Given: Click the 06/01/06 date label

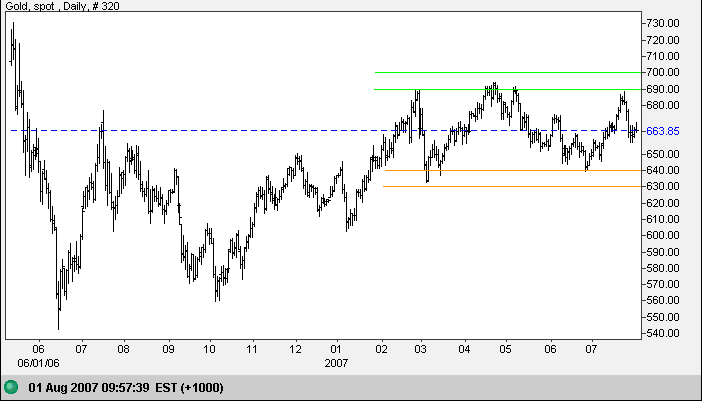Looking at the screenshot, I should pyautogui.click(x=38, y=363).
